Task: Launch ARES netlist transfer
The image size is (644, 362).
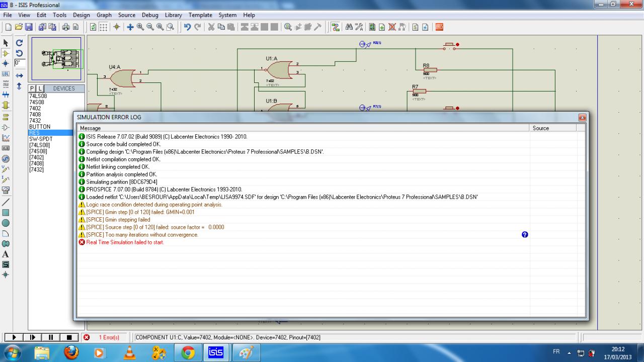Action: pos(439,27)
